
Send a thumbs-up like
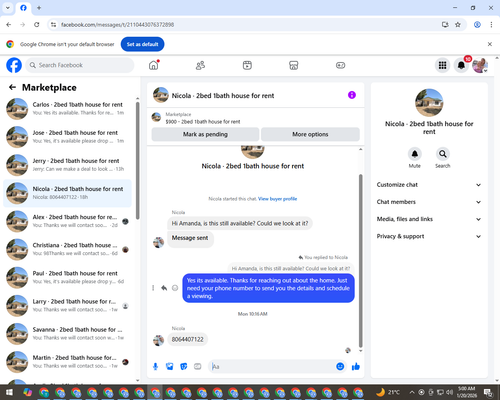click(356, 367)
